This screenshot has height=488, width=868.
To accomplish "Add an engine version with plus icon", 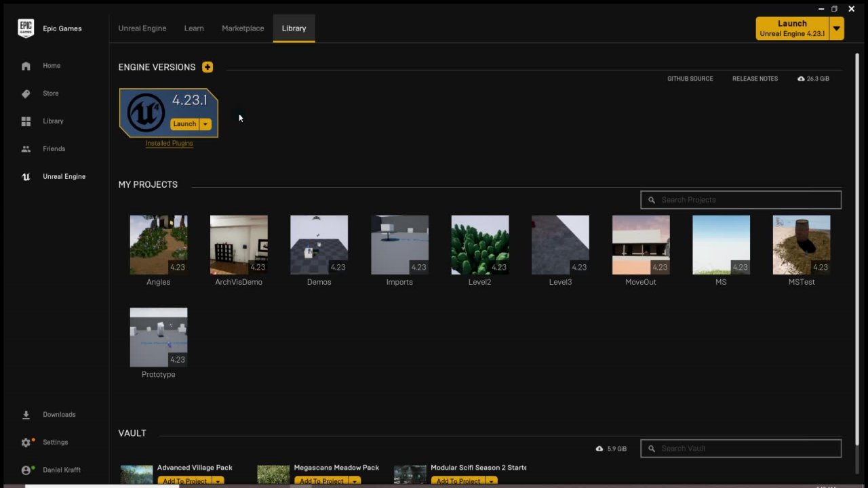I will (x=208, y=67).
